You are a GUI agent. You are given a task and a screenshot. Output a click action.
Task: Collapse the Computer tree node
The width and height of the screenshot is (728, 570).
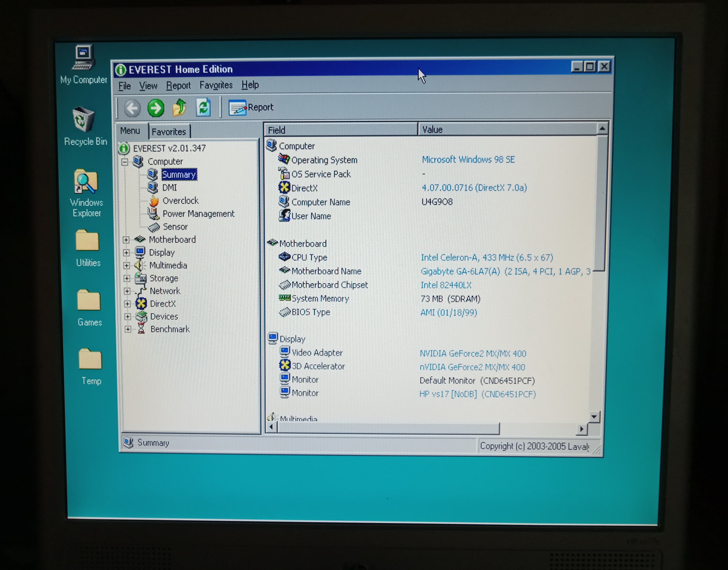pyautogui.click(x=125, y=162)
